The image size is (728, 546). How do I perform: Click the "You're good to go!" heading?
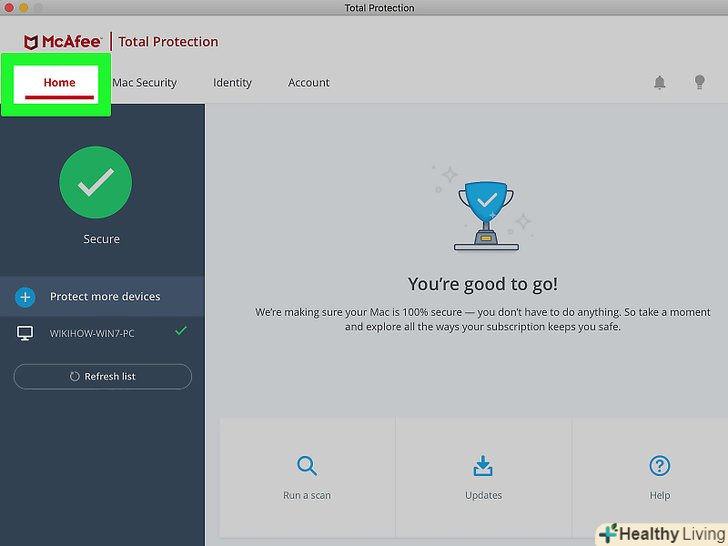(x=483, y=284)
